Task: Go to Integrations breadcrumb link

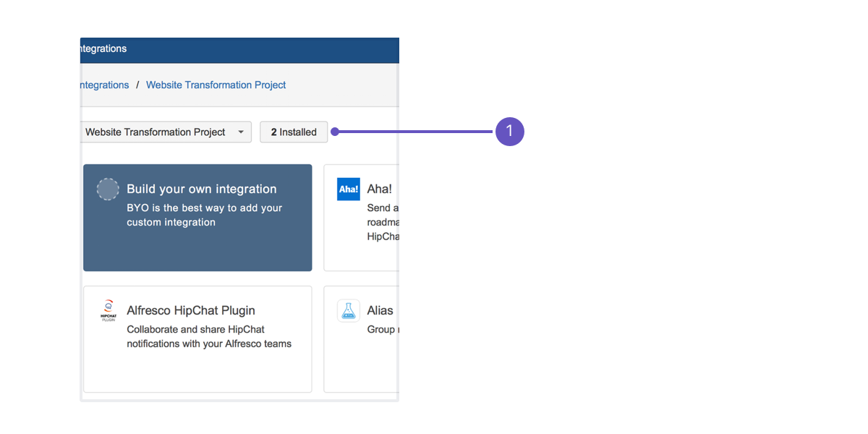Action: click(104, 85)
